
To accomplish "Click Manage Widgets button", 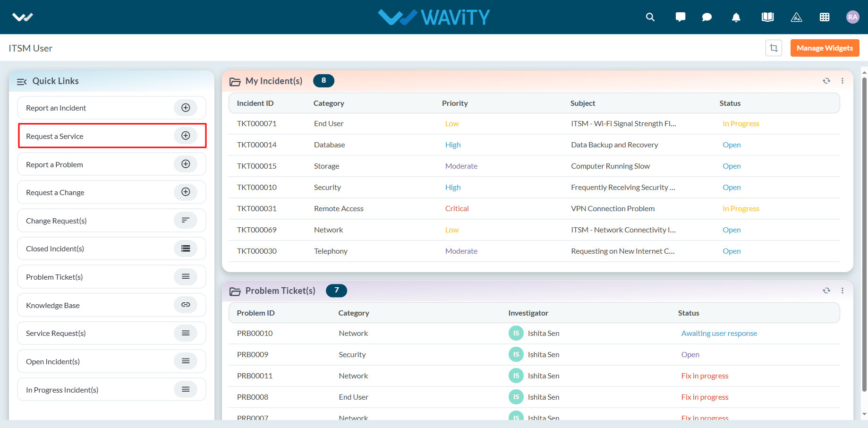I will (x=825, y=48).
